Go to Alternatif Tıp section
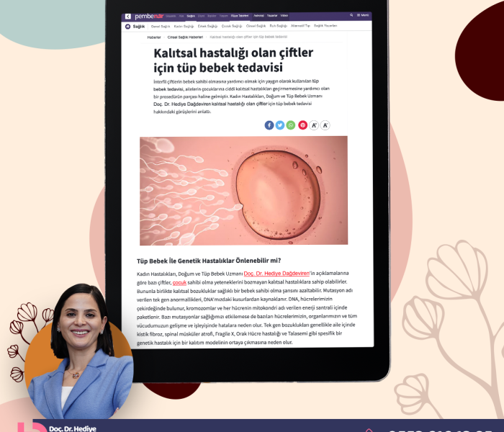This screenshot has width=504, height=432. click(x=300, y=26)
